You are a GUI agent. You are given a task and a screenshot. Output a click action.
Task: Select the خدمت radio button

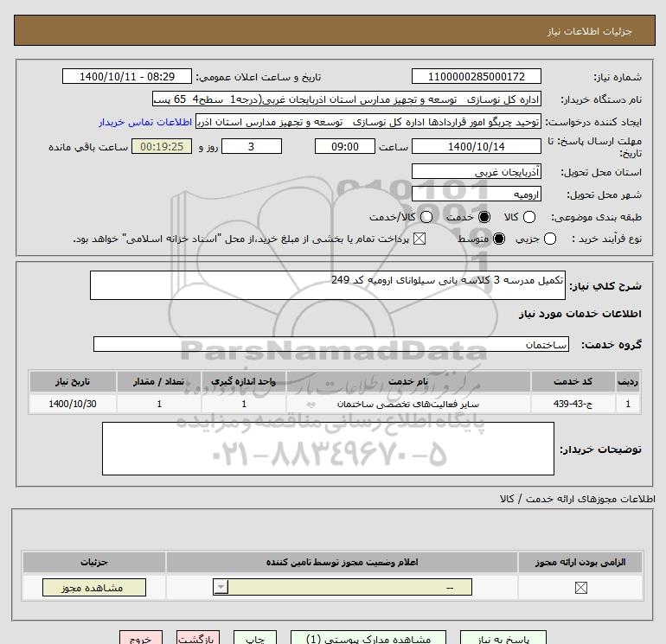(x=484, y=217)
